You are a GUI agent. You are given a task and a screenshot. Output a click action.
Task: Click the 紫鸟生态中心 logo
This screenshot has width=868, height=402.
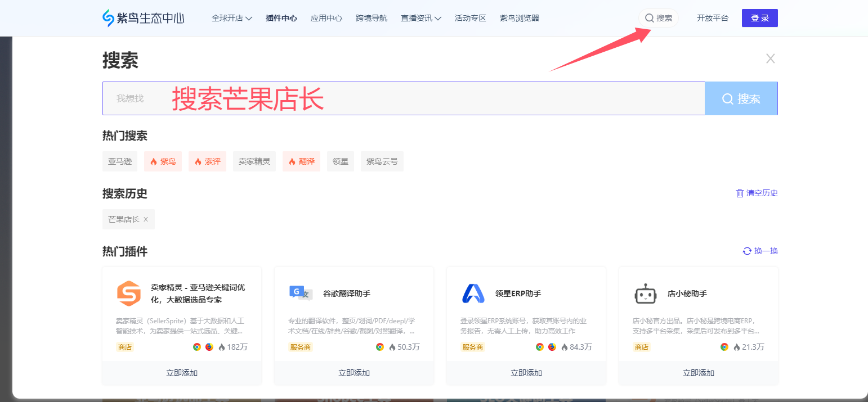[x=144, y=18]
